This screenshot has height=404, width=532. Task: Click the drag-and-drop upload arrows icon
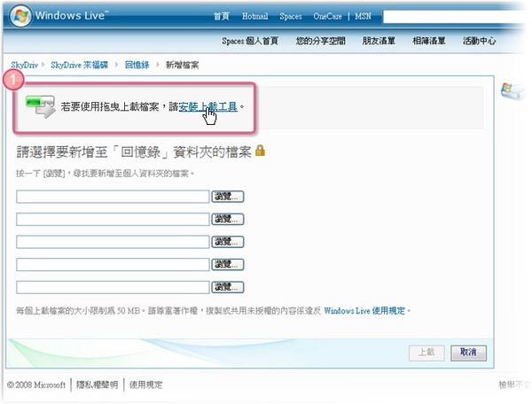[41, 106]
